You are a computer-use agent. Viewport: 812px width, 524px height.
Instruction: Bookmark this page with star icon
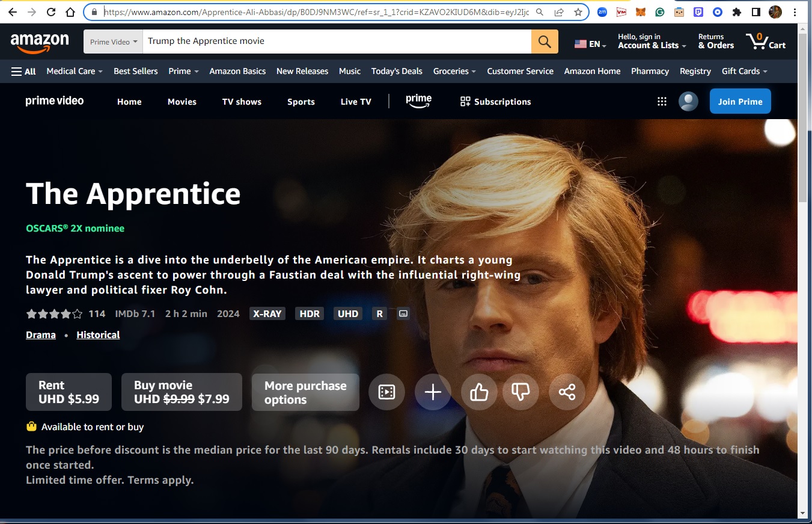tap(578, 12)
